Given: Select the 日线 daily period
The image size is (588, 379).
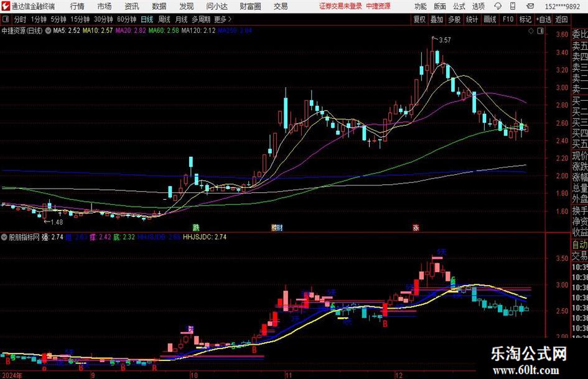Looking at the screenshot, I should point(147,19).
